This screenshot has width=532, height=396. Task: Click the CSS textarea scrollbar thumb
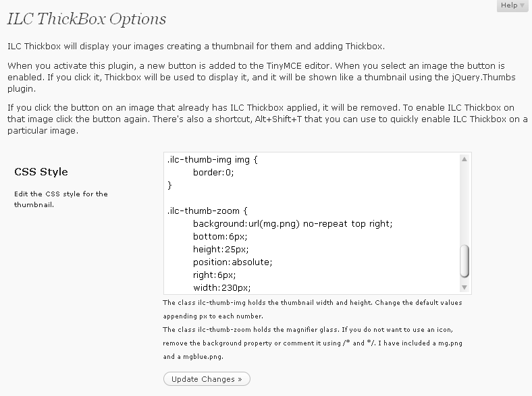[x=464, y=261]
